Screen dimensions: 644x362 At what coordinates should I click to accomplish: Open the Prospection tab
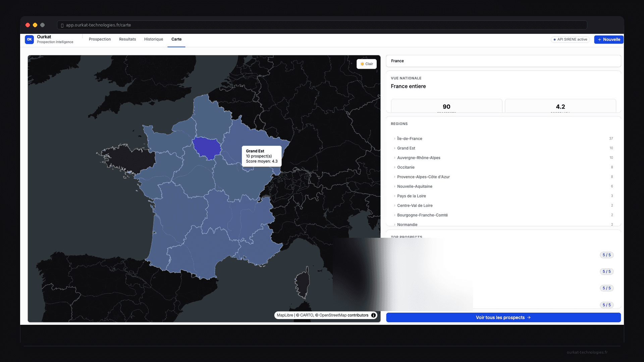coord(100,39)
